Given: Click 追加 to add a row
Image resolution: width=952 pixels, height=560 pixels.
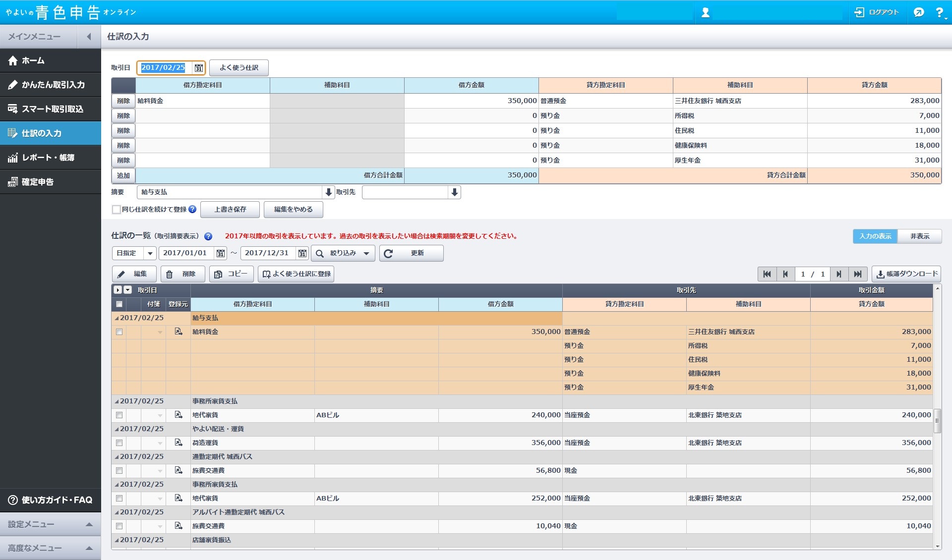Looking at the screenshot, I should (123, 175).
